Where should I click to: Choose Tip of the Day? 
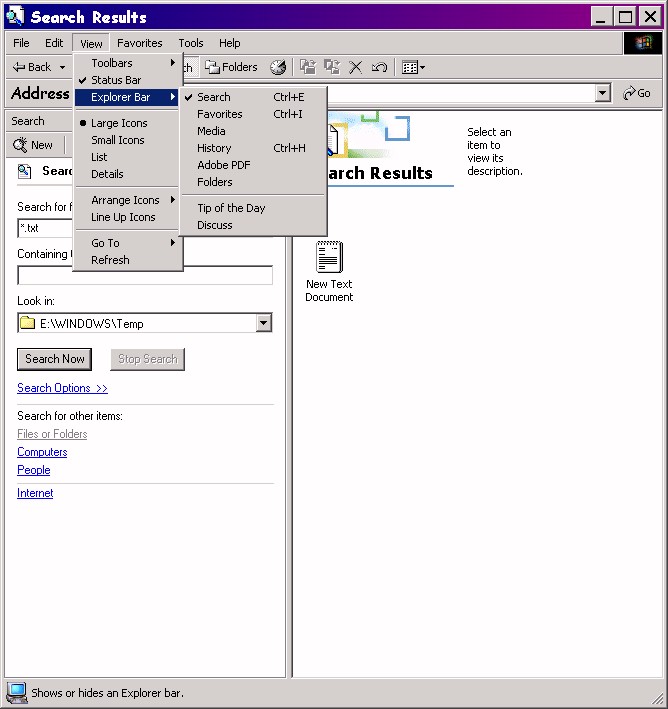click(x=253, y=208)
